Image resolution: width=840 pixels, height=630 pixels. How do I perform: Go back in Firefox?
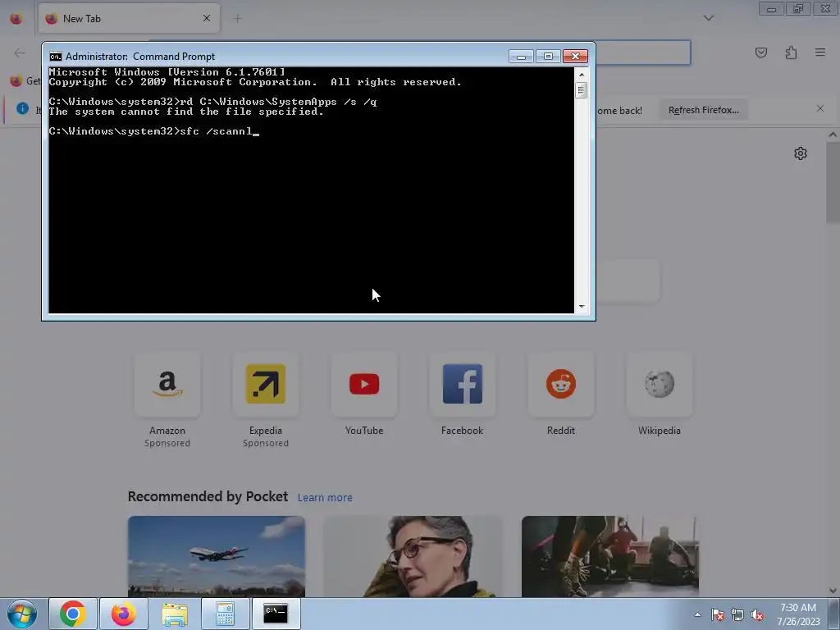(20, 52)
